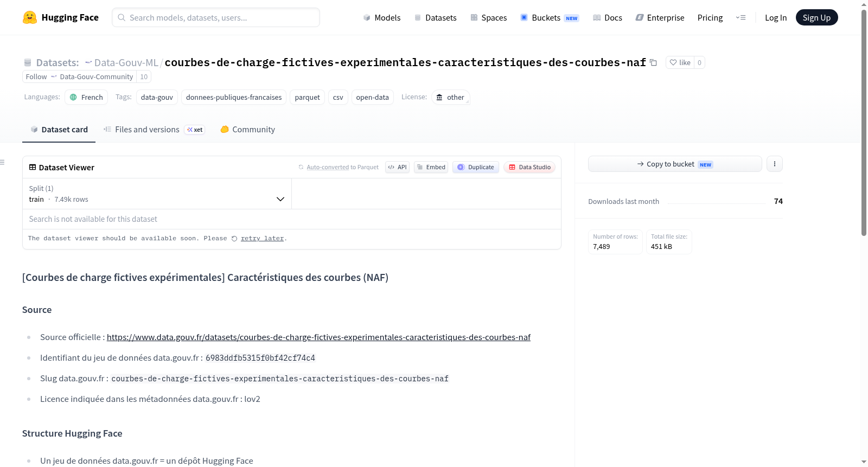Click the dataset name in the header
The height and width of the screenshot is (467, 868).
coord(405,63)
